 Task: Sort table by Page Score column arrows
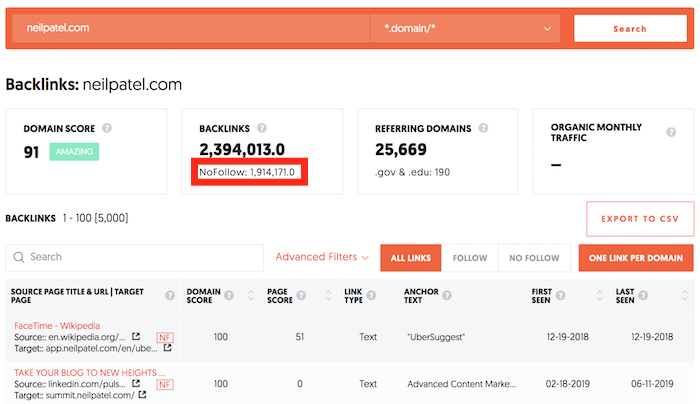(328, 296)
